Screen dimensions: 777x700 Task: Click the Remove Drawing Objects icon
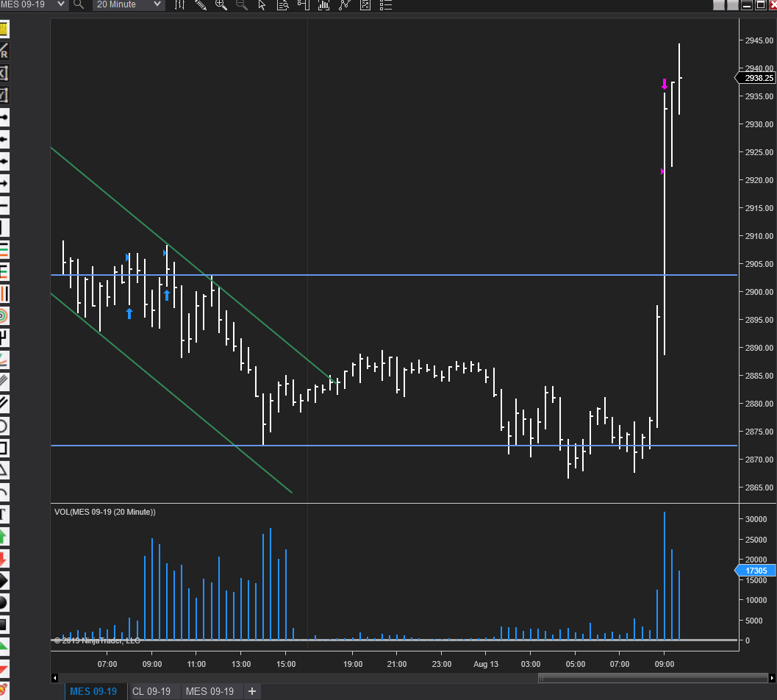pyautogui.click(x=4, y=690)
